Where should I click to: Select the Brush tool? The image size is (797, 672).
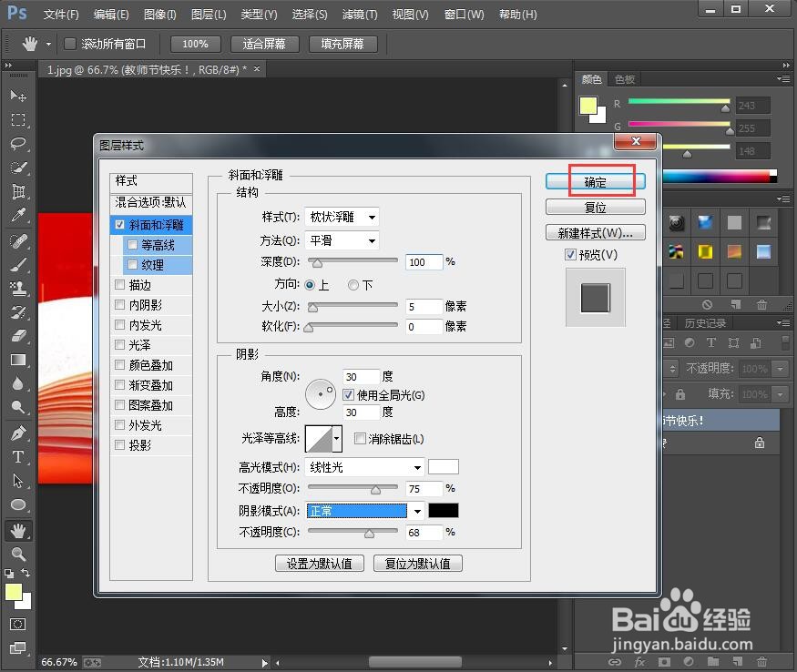pos(18,264)
